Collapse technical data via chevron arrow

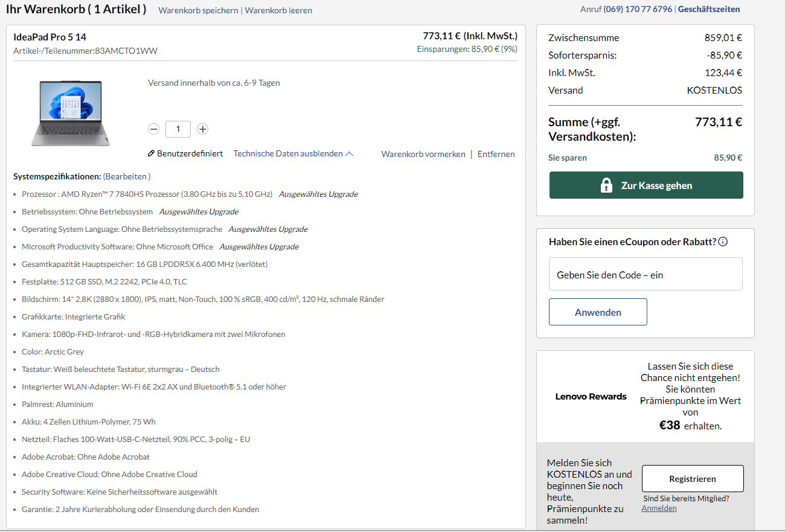pos(350,153)
